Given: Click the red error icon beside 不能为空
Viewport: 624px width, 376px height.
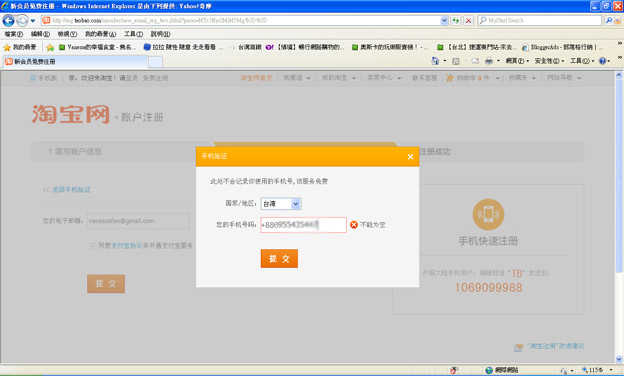Looking at the screenshot, I should tap(354, 225).
